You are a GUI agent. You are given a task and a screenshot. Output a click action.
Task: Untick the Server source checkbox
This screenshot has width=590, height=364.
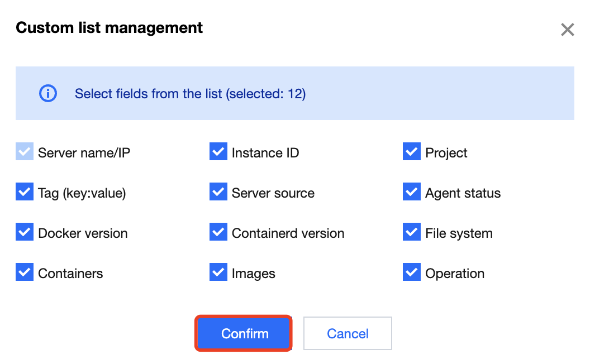[x=218, y=192]
